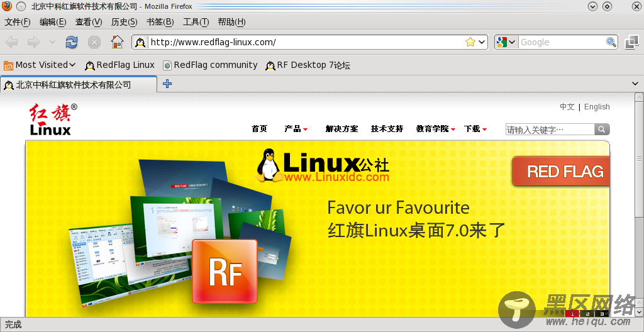Click the address bar URL field

pos(306,42)
